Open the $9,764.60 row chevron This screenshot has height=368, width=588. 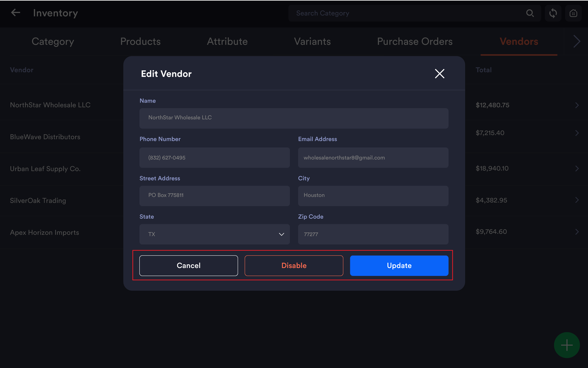577,232
